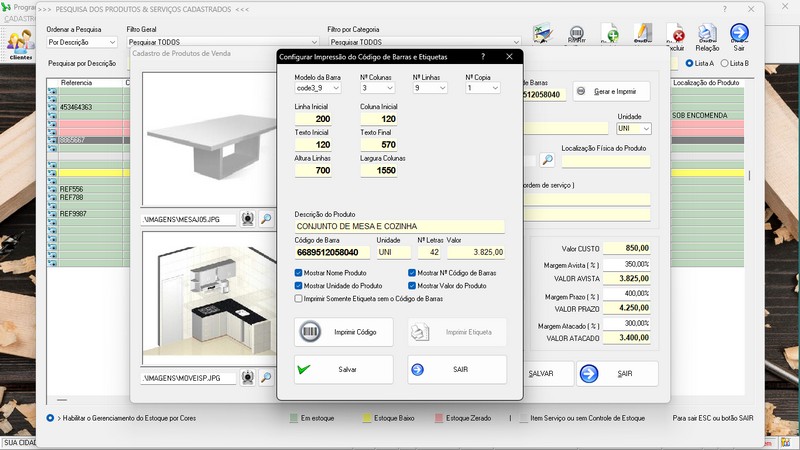Click the Gerar e Imprimir button
Viewport: 800px width, 450px height.
[610, 91]
